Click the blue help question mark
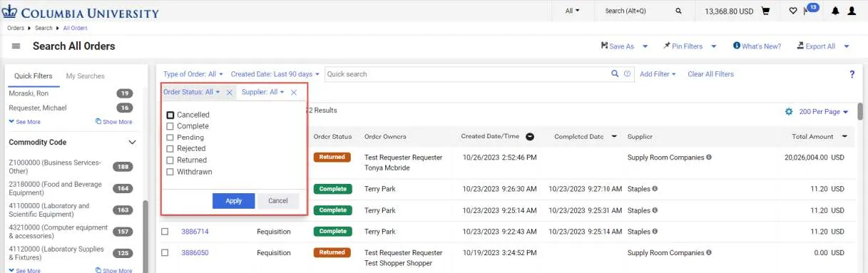 click(x=852, y=74)
